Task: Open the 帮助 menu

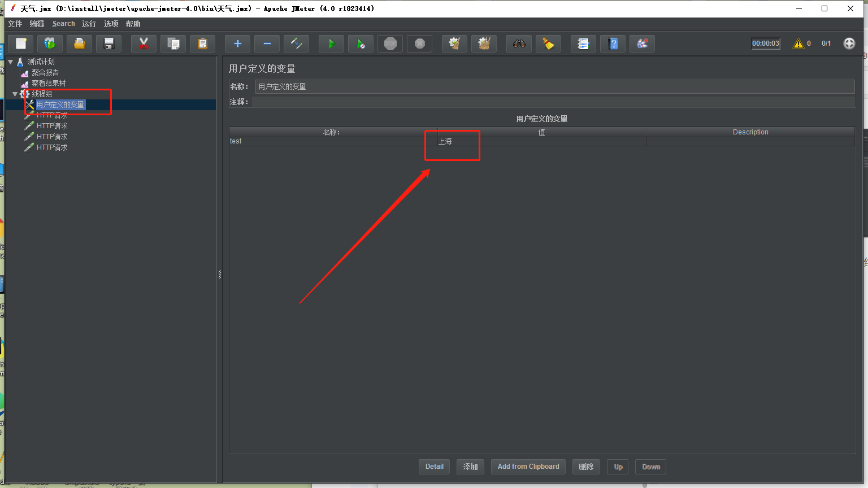Action: (x=133, y=24)
